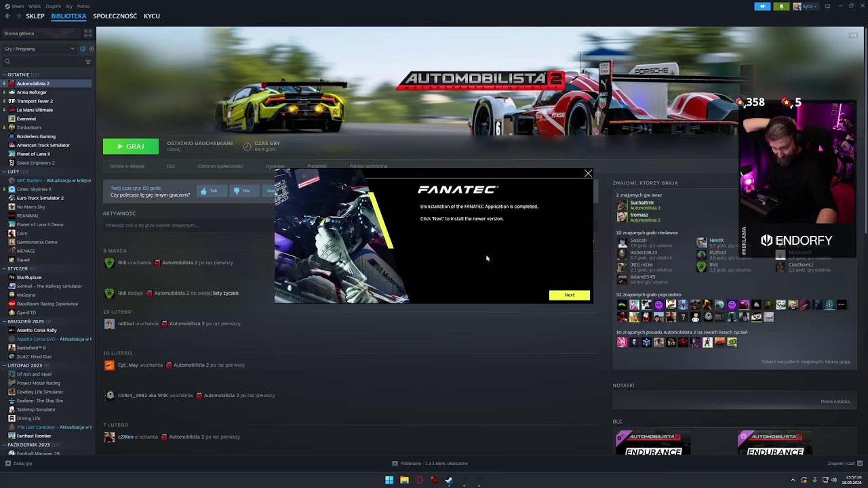Click the taskbar volume speaker icon
Image resolution: width=868 pixels, height=488 pixels.
(833, 480)
